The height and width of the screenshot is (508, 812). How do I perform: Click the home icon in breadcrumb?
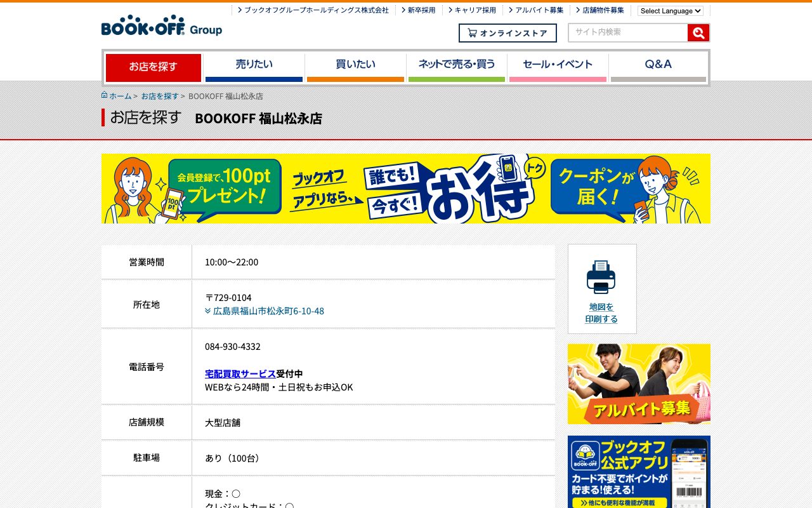(x=104, y=95)
